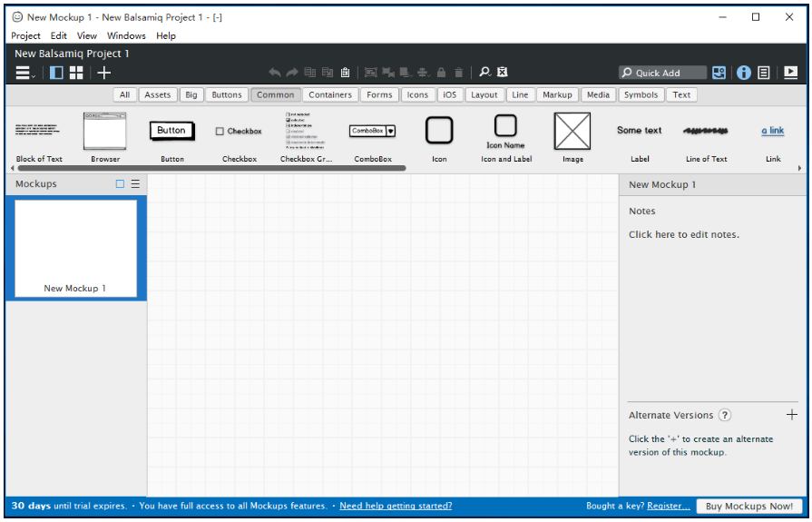This screenshot has height=522, width=812.
Task: Switch to the Containers category tab
Action: (330, 94)
